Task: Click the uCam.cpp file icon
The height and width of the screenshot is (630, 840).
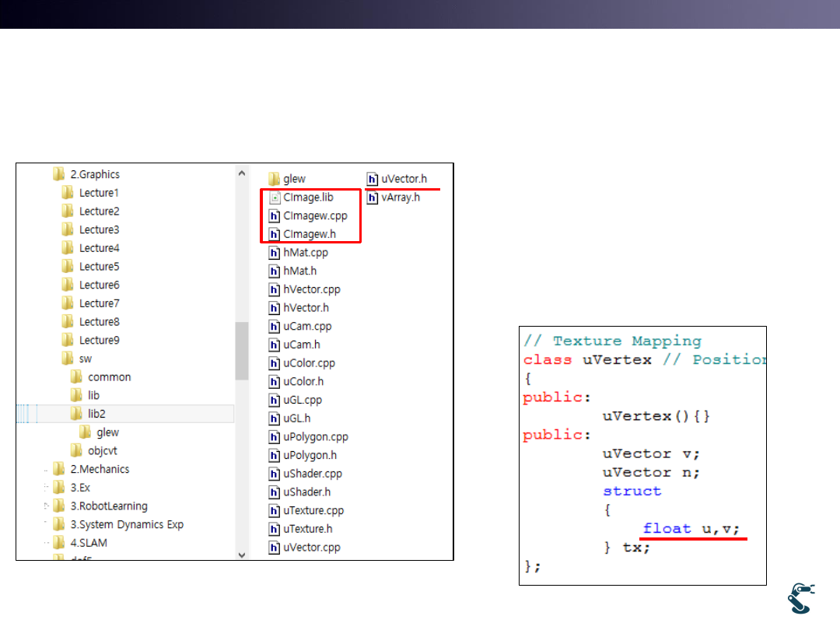Action: [x=274, y=327]
